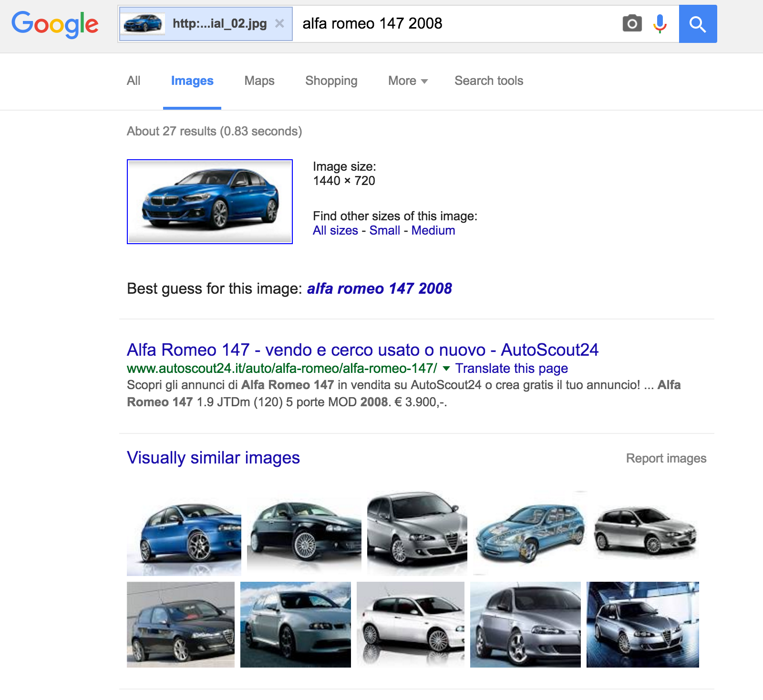Image resolution: width=763 pixels, height=700 pixels.
Task: Choose the Medium image size link
Action: coord(433,230)
